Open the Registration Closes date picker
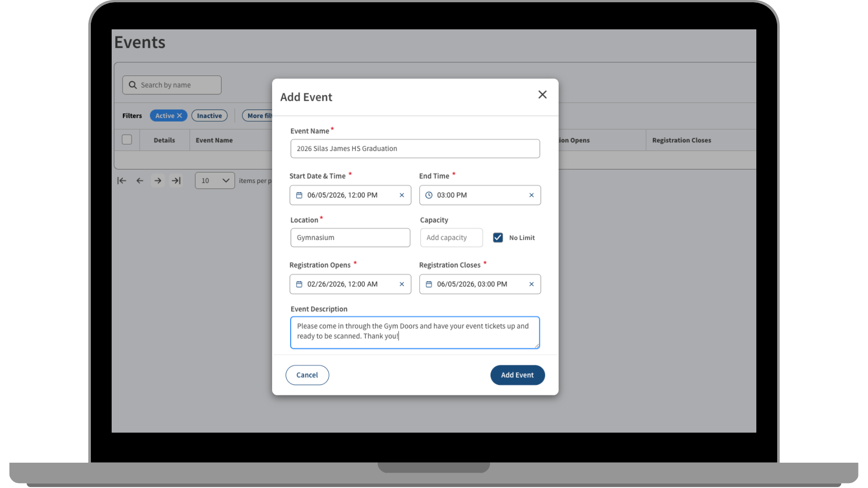868x488 pixels. point(429,284)
